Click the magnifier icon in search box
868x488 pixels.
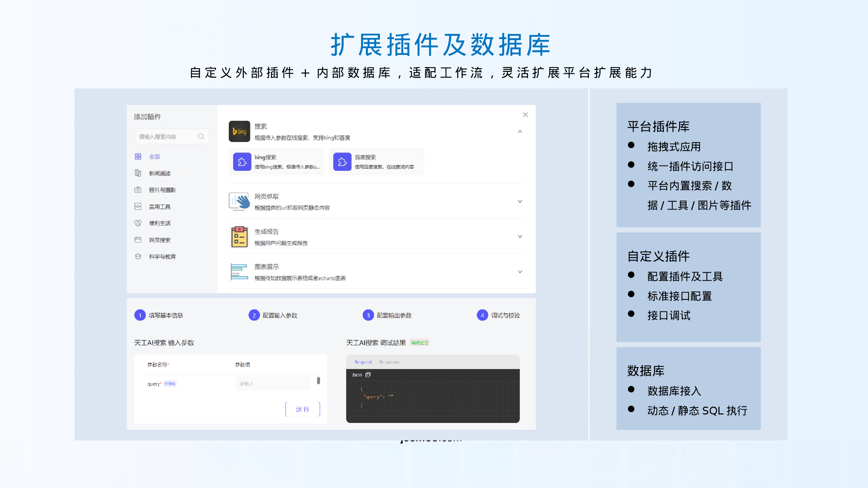[201, 136]
